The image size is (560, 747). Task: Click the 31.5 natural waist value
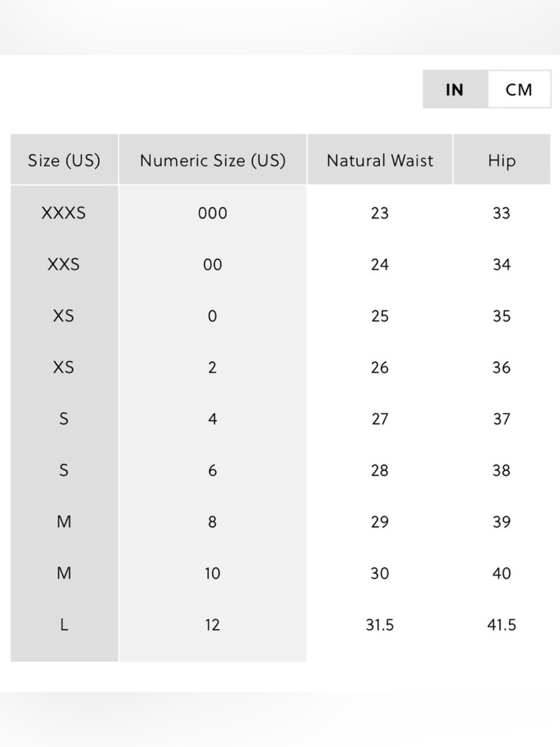[380, 625]
